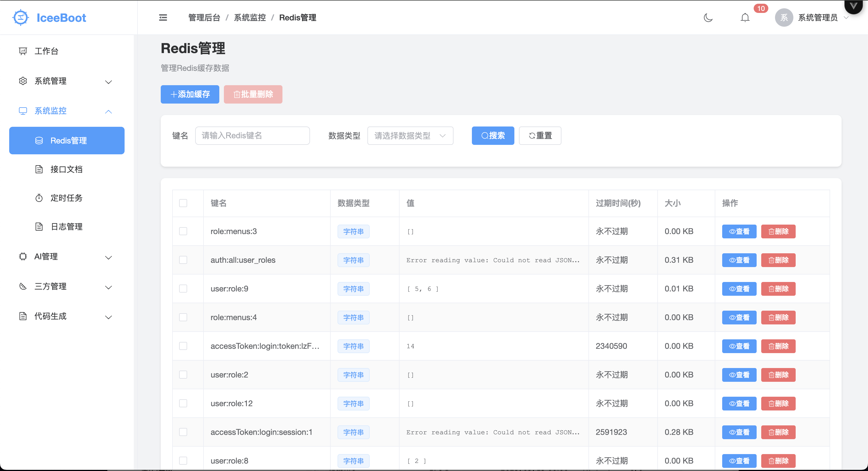Click 添加缓存 button
868x471 pixels.
tap(190, 94)
